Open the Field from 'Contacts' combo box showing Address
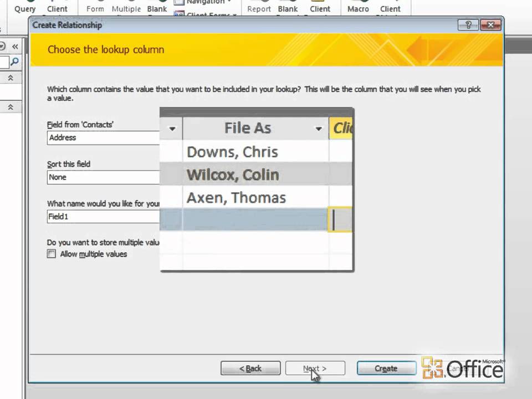Viewport: 532px width, 399px height. (x=103, y=137)
